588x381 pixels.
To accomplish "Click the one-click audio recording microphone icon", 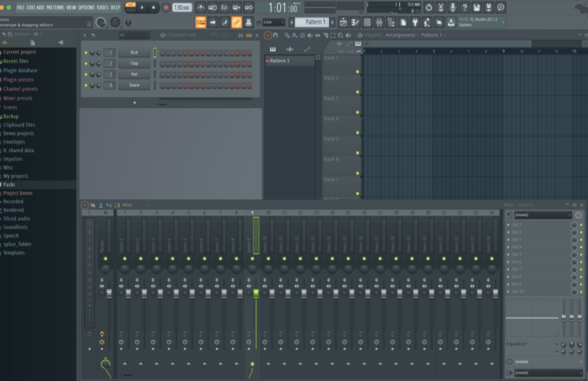I will click(453, 7).
